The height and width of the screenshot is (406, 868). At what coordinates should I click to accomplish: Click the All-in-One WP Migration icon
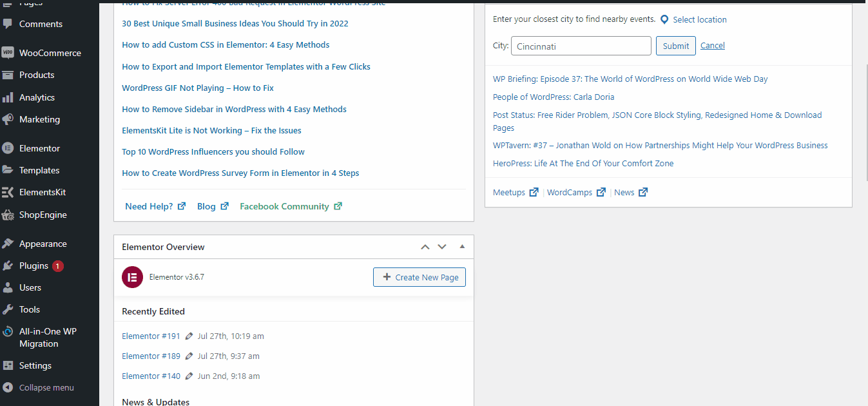[x=8, y=331]
